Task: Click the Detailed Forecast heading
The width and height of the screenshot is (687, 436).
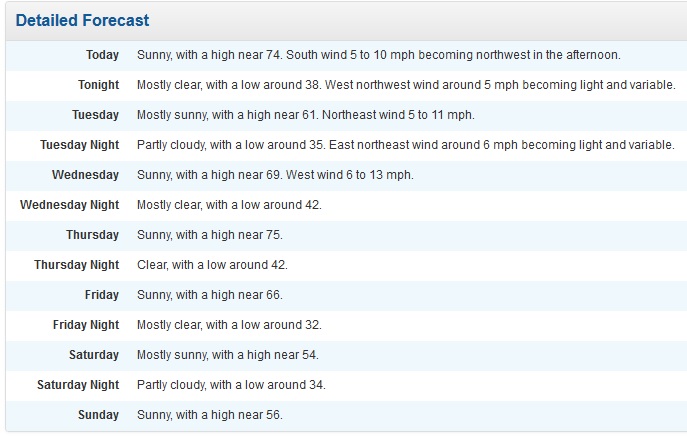Action: point(83,21)
